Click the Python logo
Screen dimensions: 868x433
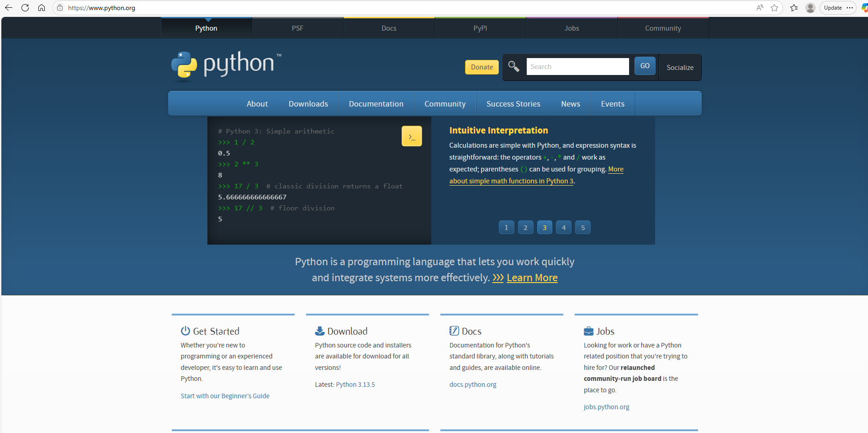click(x=227, y=65)
